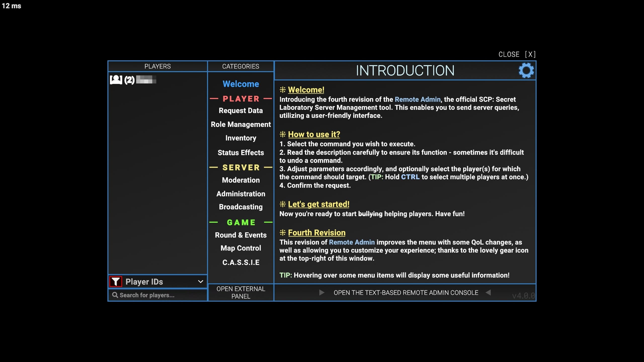Click the Search for players input field
The height and width of the screenshot is (362, 644).
coord(157,294)
